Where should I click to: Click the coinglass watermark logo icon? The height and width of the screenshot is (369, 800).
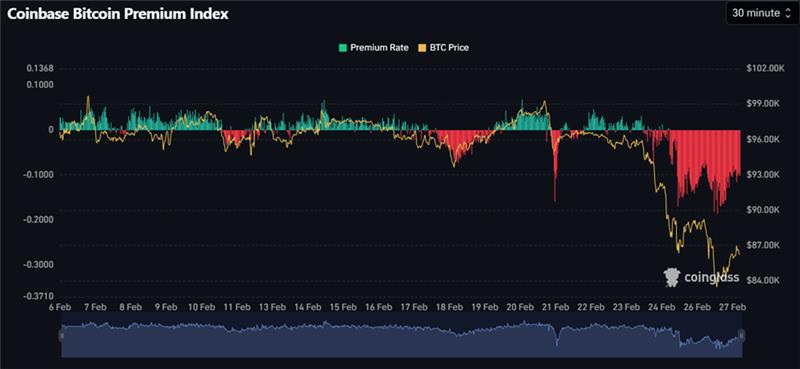[672, 277]
